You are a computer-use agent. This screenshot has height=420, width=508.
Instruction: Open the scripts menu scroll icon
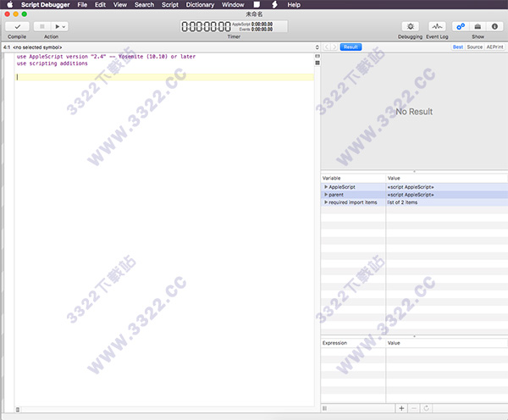click(x=257, y=5)
